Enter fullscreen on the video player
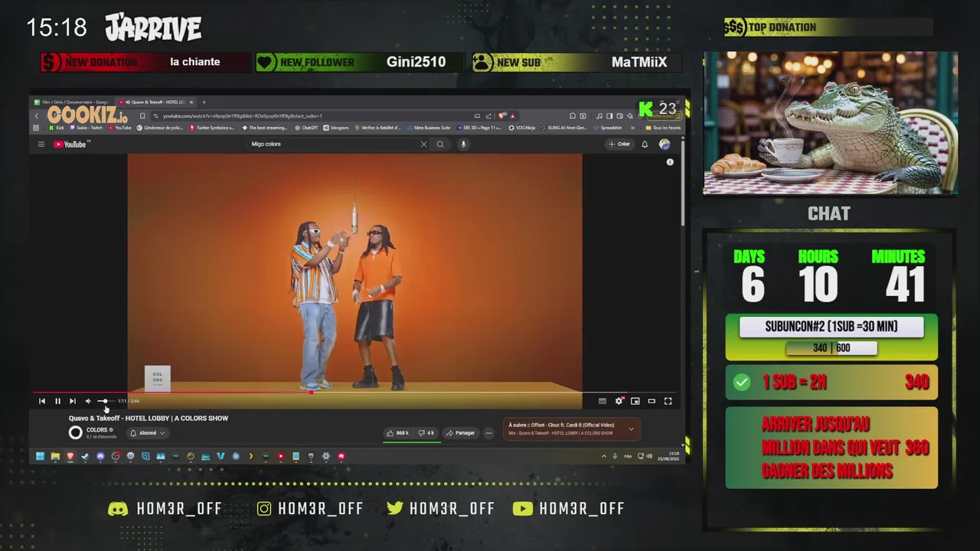 coord(668,401)
